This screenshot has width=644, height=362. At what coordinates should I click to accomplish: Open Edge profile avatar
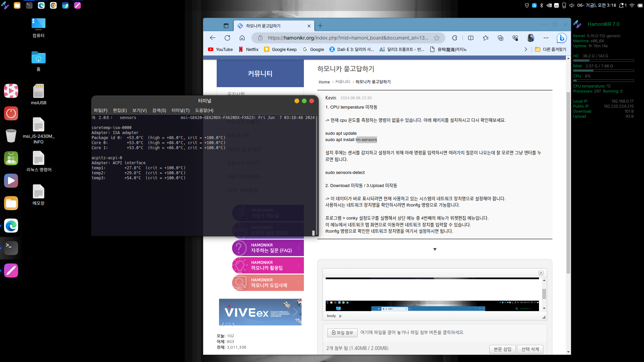pos(531,38)
